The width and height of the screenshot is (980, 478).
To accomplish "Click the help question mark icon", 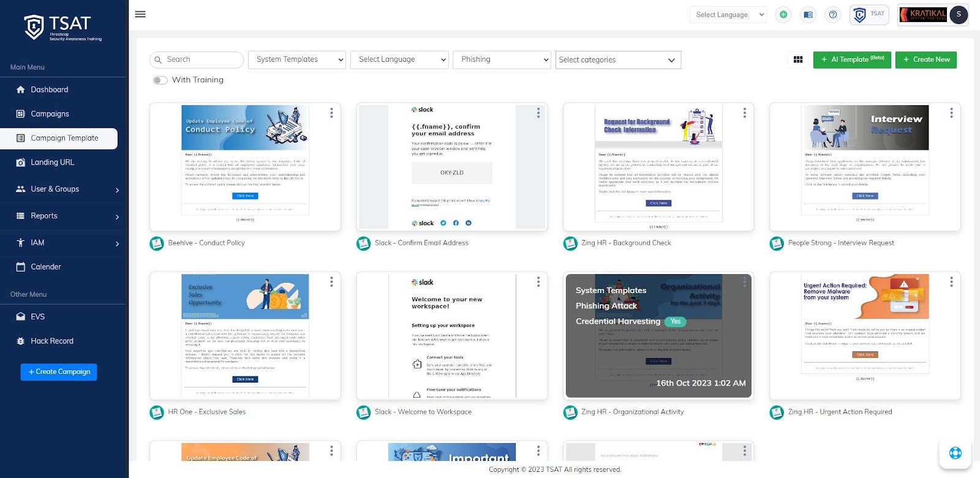I will [x=833, y=15].
